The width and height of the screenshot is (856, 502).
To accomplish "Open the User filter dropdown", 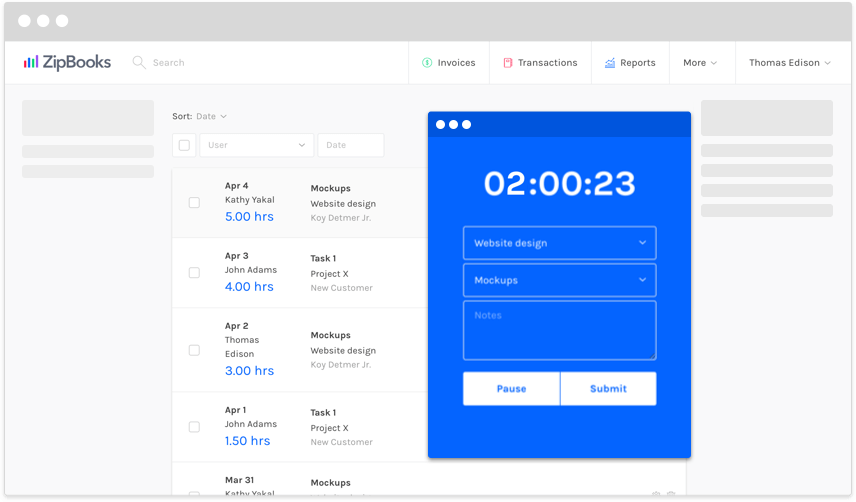I will pyautogui.click(x=257, y=145).
